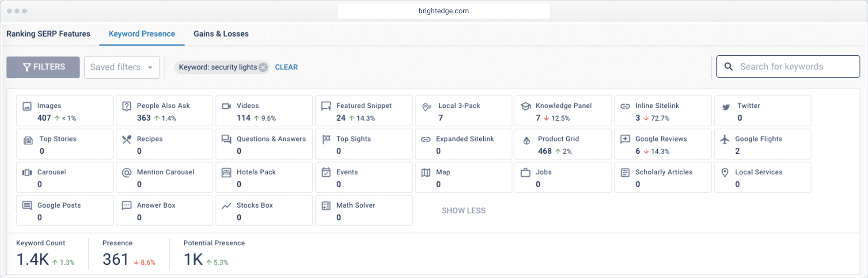Switch to Ranking SERP Features tab

coord(48,34)
